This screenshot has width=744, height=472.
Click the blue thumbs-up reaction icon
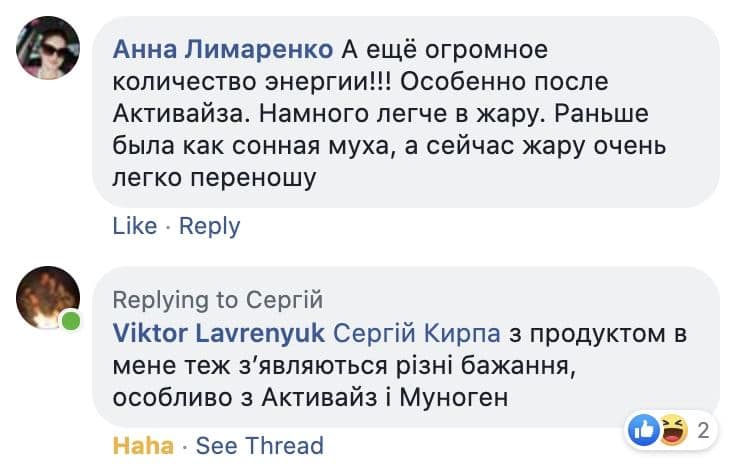click(644, 430)
